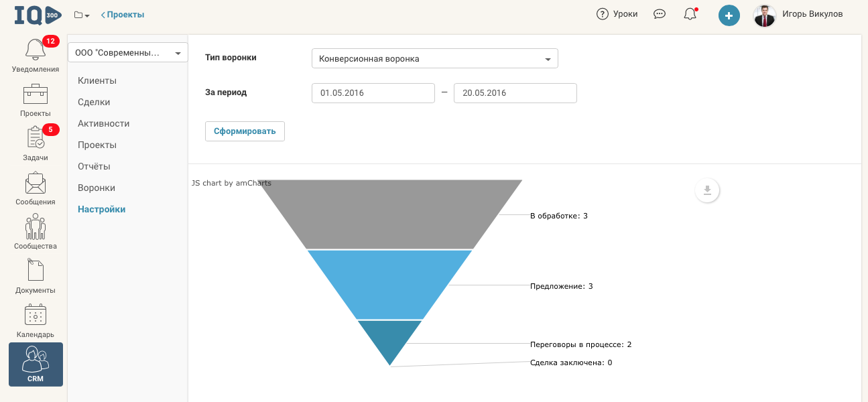Open the Задачи clipboard icon
The height and width of the screenshot is (402, 868).
[35, 138]
